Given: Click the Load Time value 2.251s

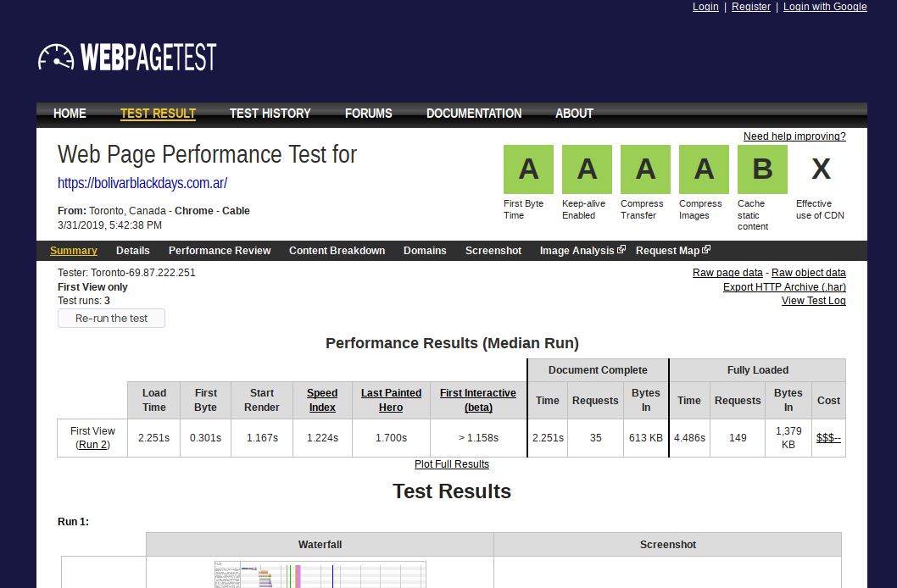Looking at the screenshot, I should tap(154, 438).
